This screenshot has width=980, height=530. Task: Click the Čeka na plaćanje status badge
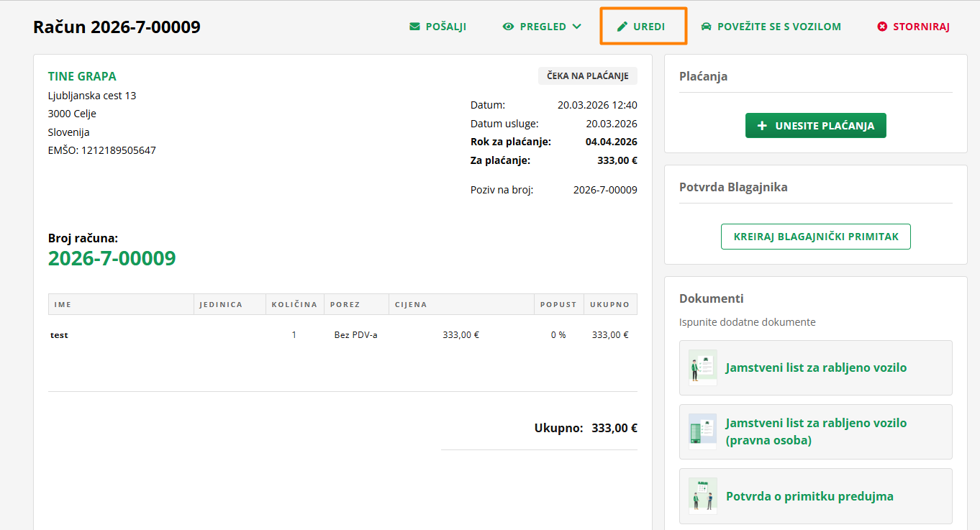pyautogui.click(x=587, y=76)
